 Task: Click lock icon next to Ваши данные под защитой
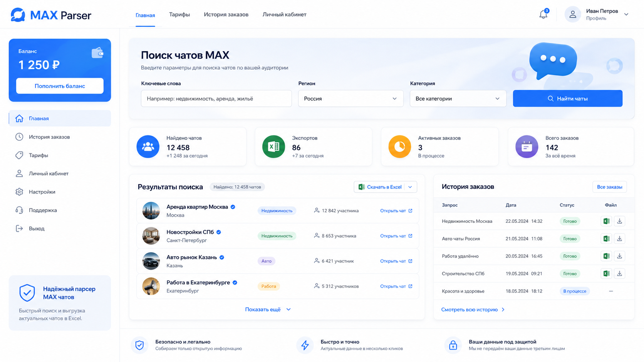[453, 345]
